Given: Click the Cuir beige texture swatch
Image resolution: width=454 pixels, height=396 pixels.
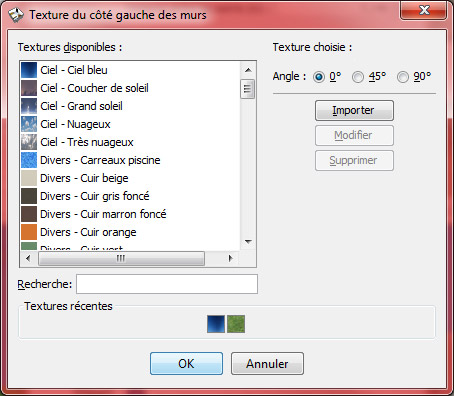Looking at the screenshot, I should coord(29,178).
